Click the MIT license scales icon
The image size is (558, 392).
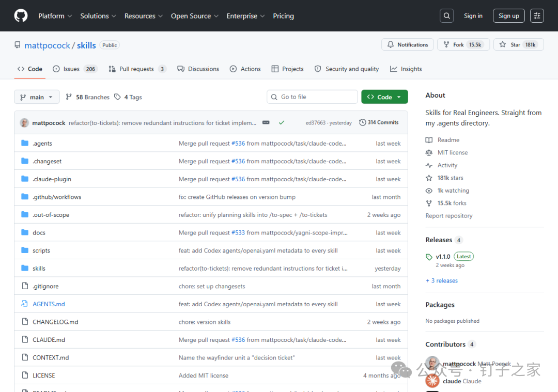pyautogui.click(x=429, y=152)
